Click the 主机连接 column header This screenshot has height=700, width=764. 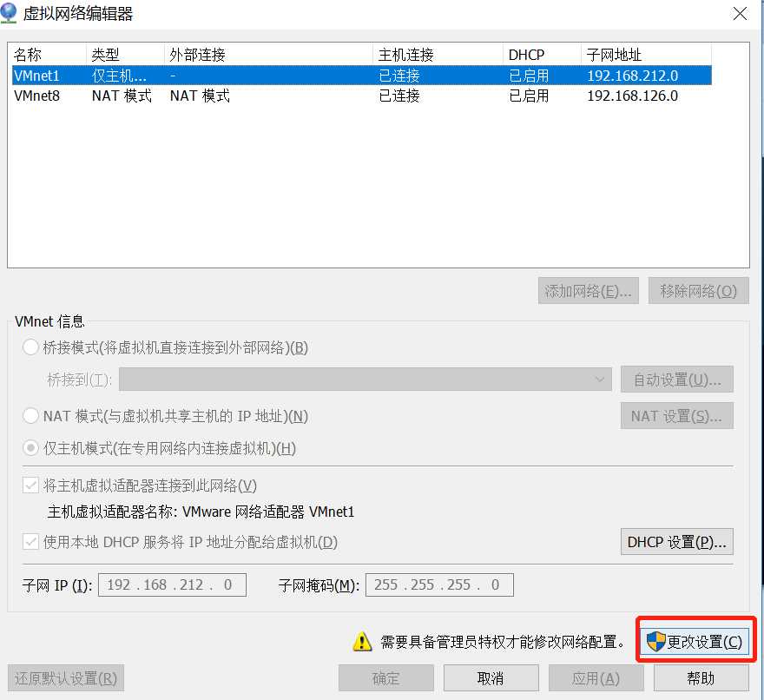(438, 55)
